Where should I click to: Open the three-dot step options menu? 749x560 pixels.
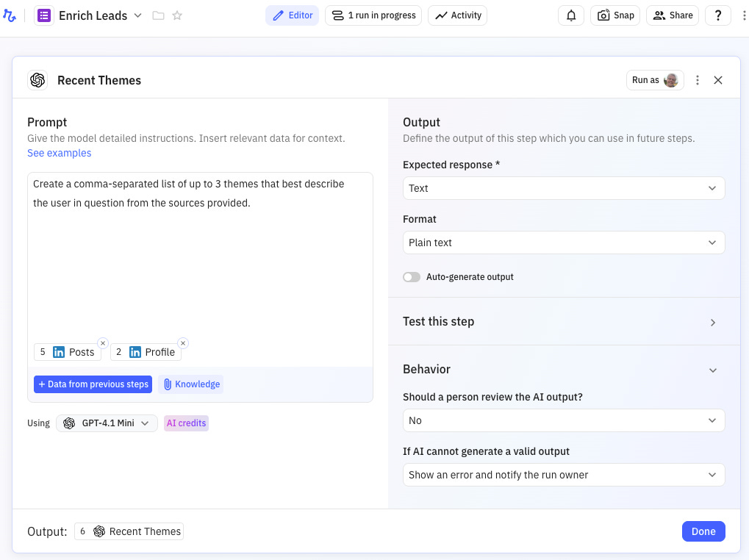pos(698,80)
